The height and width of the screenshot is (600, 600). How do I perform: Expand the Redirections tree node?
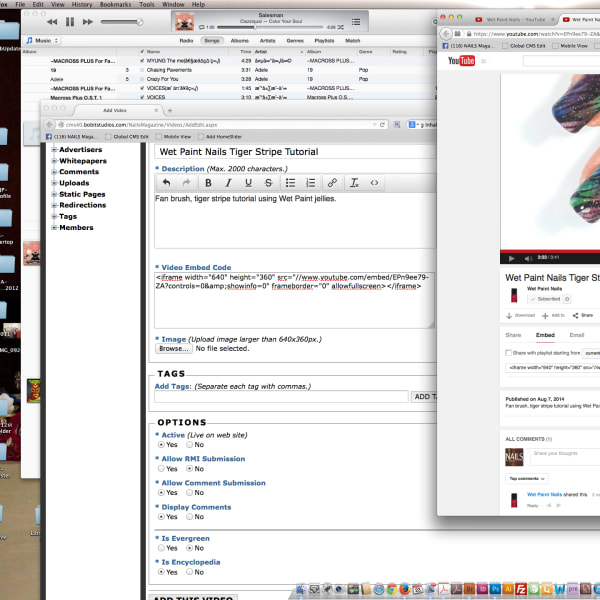click(x=54, y=205)
